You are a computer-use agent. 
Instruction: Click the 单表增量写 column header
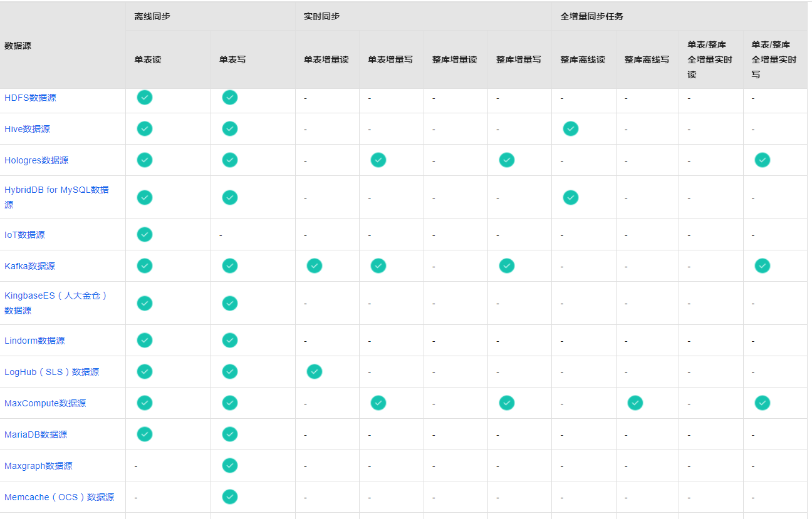[392, 59]
